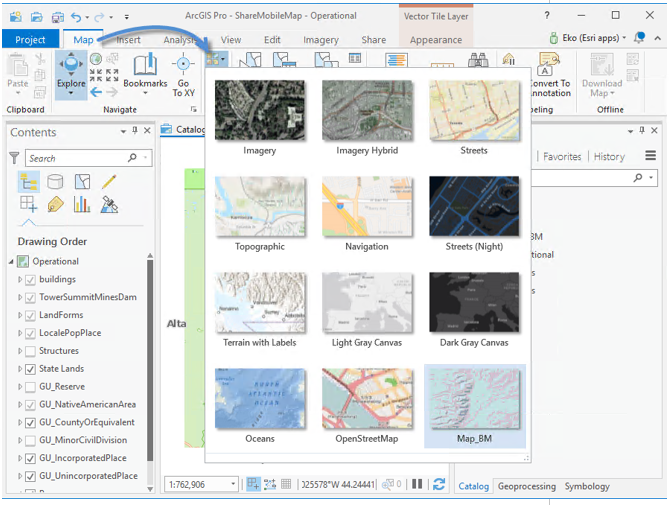Open Catalog pane hamburger menu

coord(650,156)
